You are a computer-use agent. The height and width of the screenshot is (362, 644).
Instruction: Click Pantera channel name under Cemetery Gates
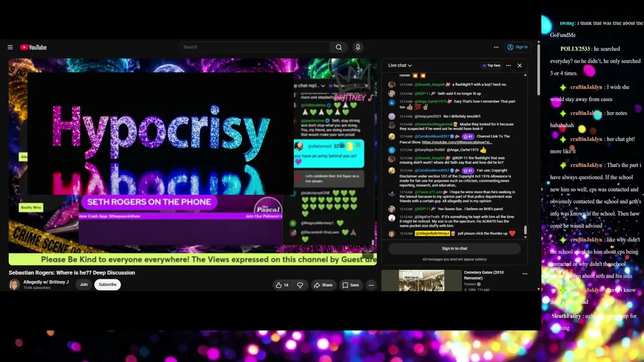pos(470,284)
